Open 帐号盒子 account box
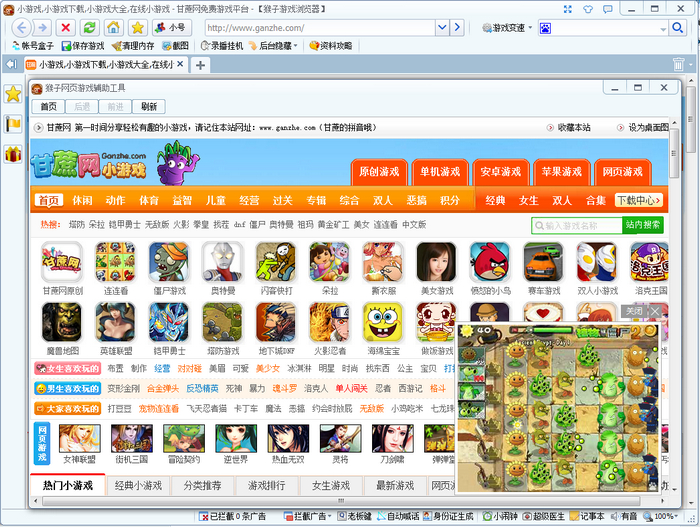 click(33, 46)
